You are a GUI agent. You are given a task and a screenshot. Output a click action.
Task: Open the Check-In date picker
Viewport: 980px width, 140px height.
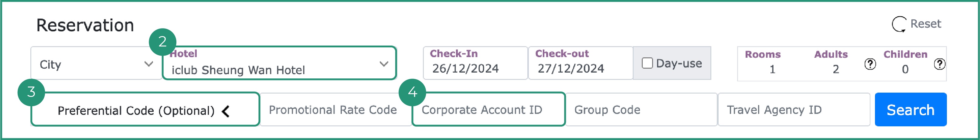pyautogui.click(x=475, y=63)
